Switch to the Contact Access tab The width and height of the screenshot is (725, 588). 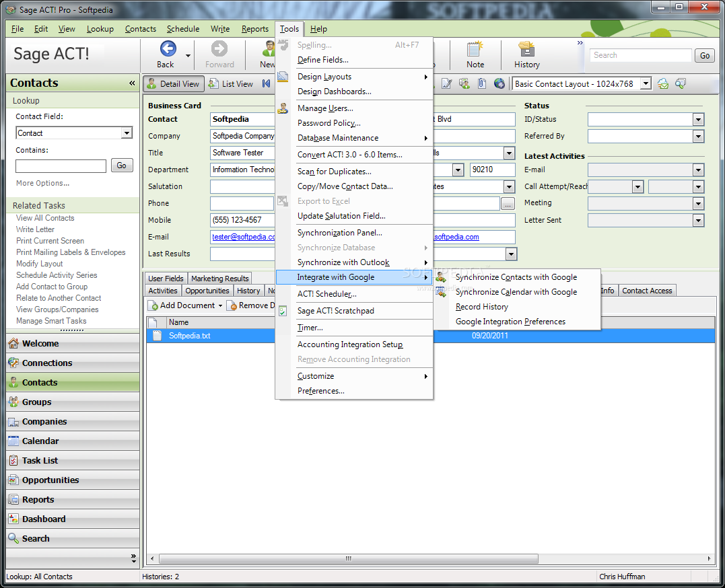tap(647, 291)
